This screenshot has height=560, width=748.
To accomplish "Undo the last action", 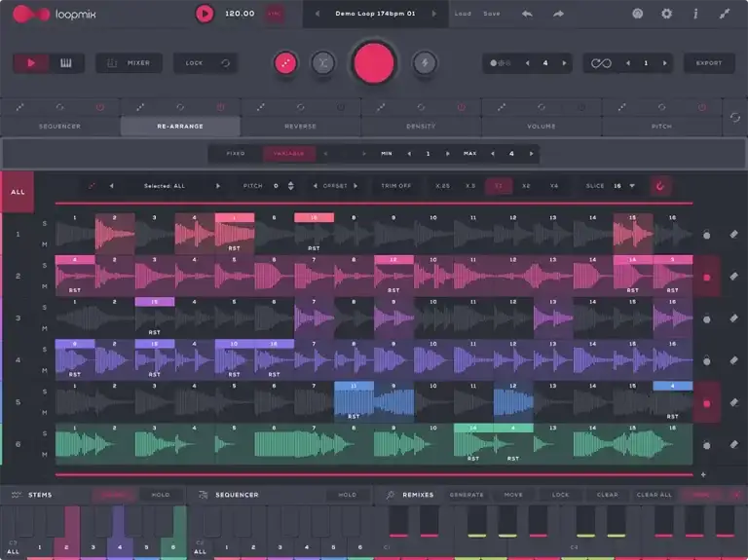I will (x=527, y=14).
